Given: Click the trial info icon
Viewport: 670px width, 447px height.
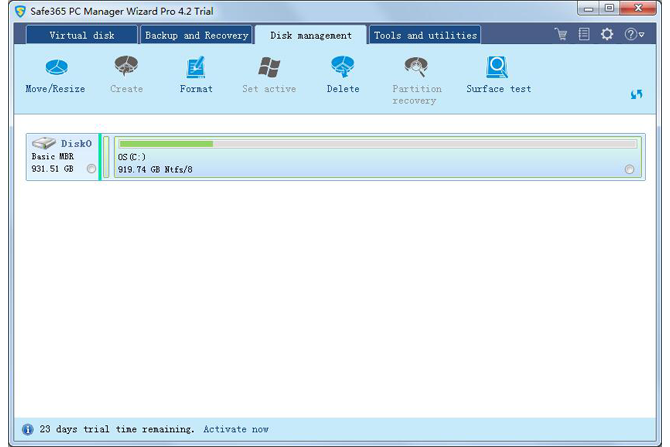Looking at the screenshot, I should pyautogui.click(x=28, y=429).
